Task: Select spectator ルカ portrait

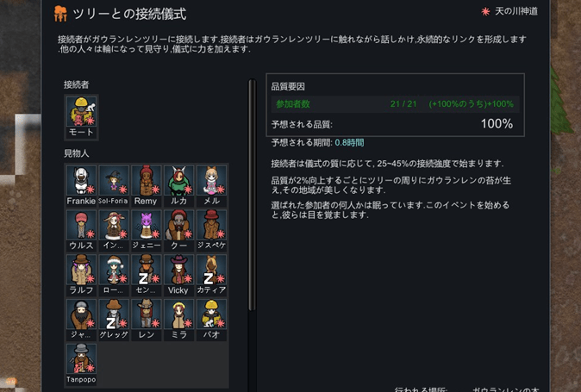Action: pyautogui.click(x=178, y=185)
